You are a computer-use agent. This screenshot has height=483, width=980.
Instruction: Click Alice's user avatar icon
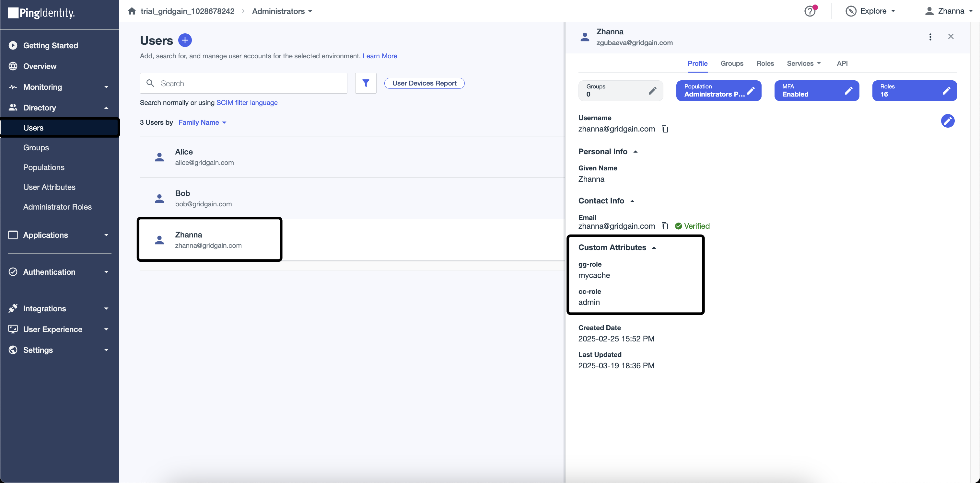point(159,157)
